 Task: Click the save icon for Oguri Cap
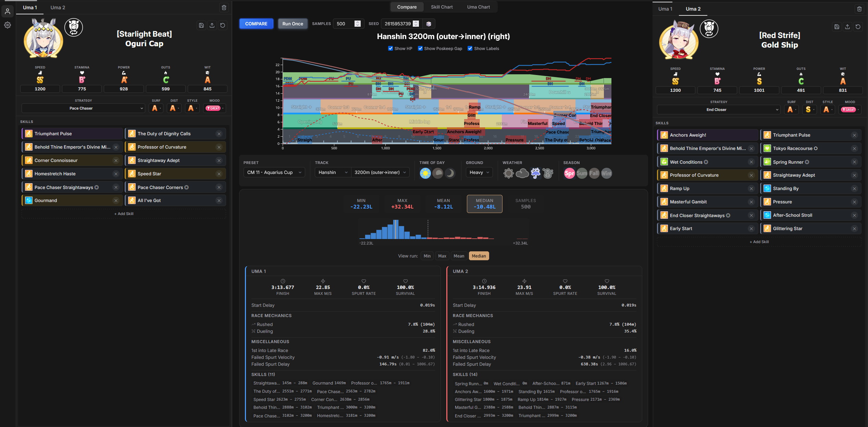201,25
